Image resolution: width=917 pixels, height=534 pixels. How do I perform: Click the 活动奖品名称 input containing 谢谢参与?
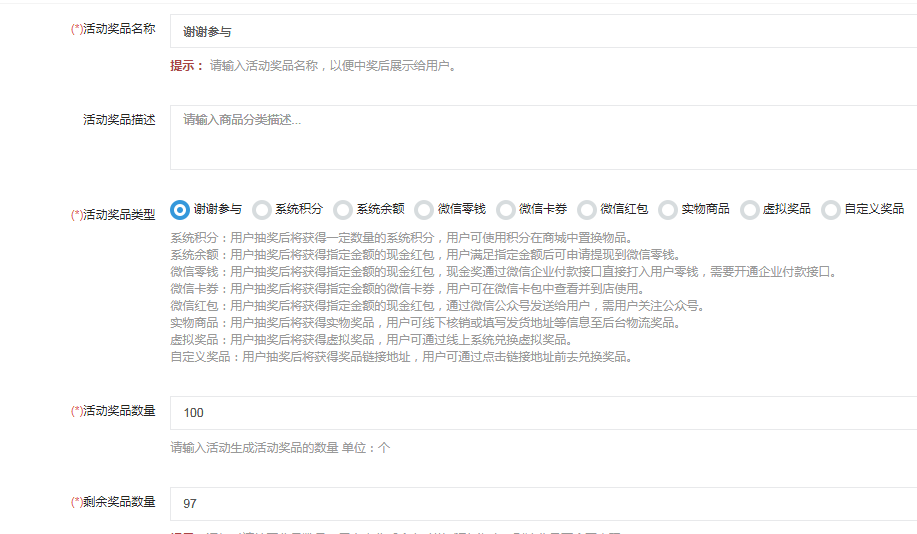coord(543,31)
